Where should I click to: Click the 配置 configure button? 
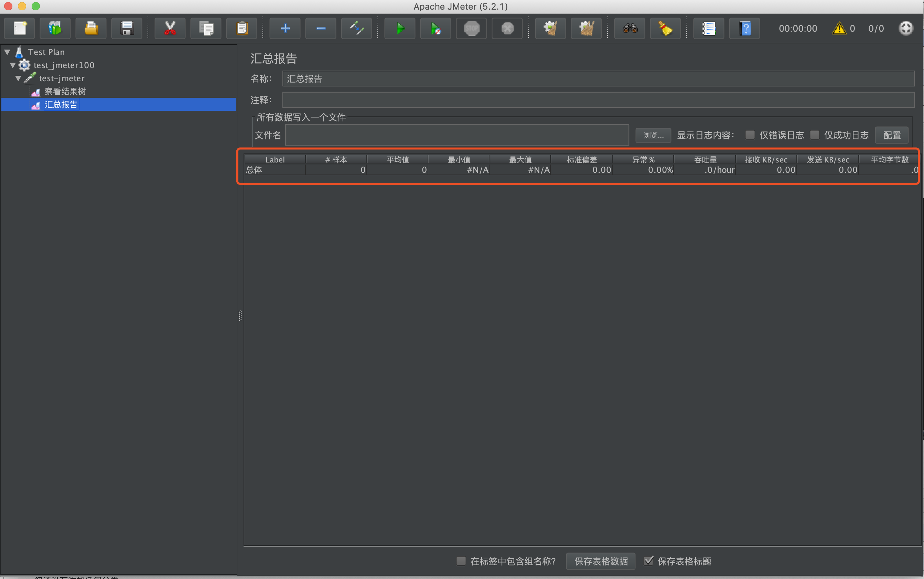[891, 135]
